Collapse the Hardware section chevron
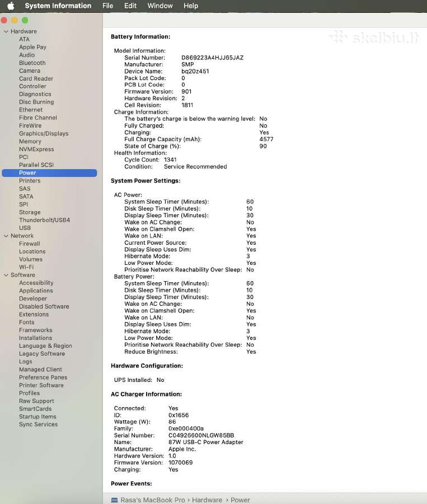This screenshot has height=504, width=427. pos(6,31)
